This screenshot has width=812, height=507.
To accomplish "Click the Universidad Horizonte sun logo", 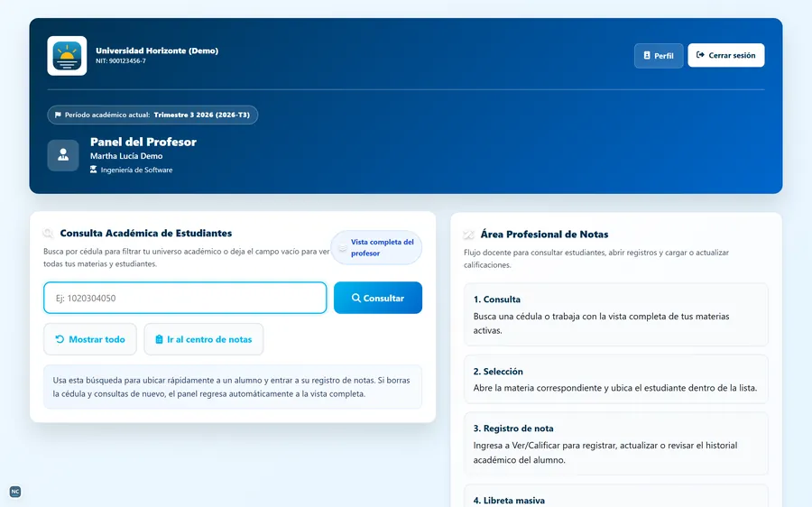I will click(68, 56).
